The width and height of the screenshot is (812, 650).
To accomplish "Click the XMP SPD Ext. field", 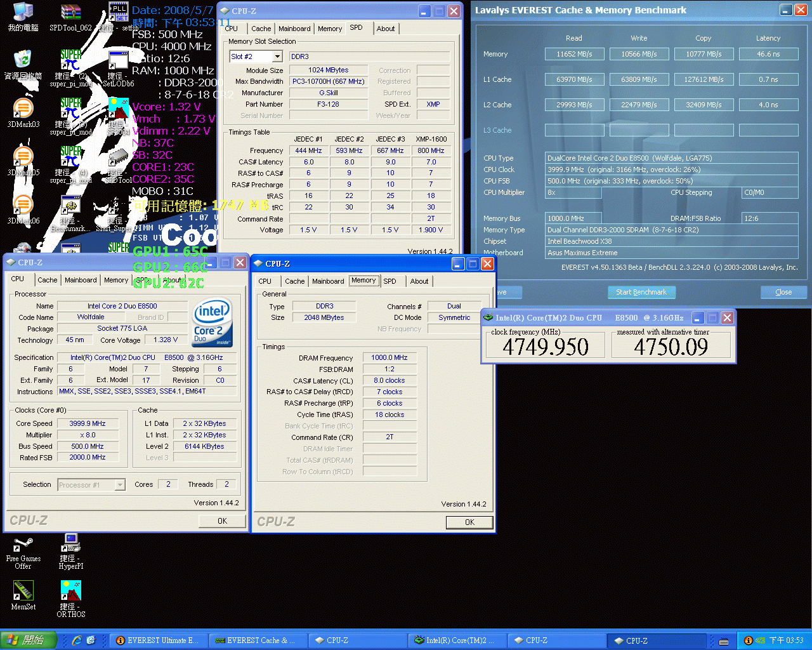I will tap(433, 104).
